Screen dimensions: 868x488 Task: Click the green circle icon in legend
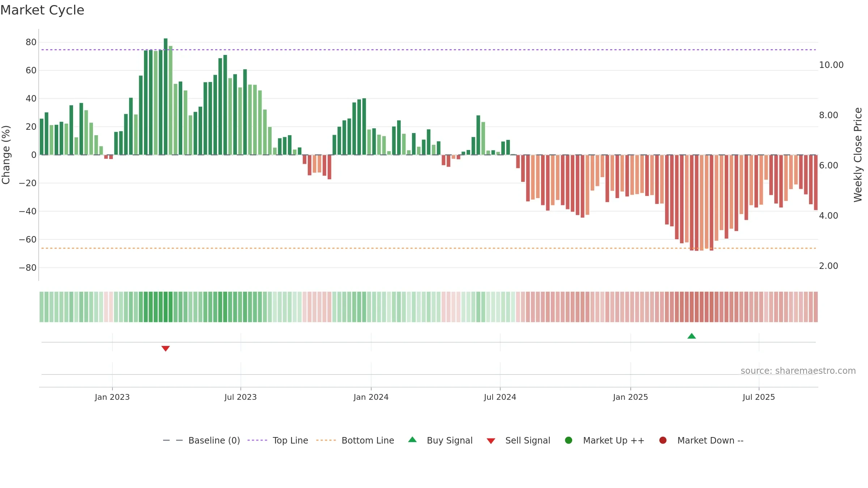click(569, 440)
